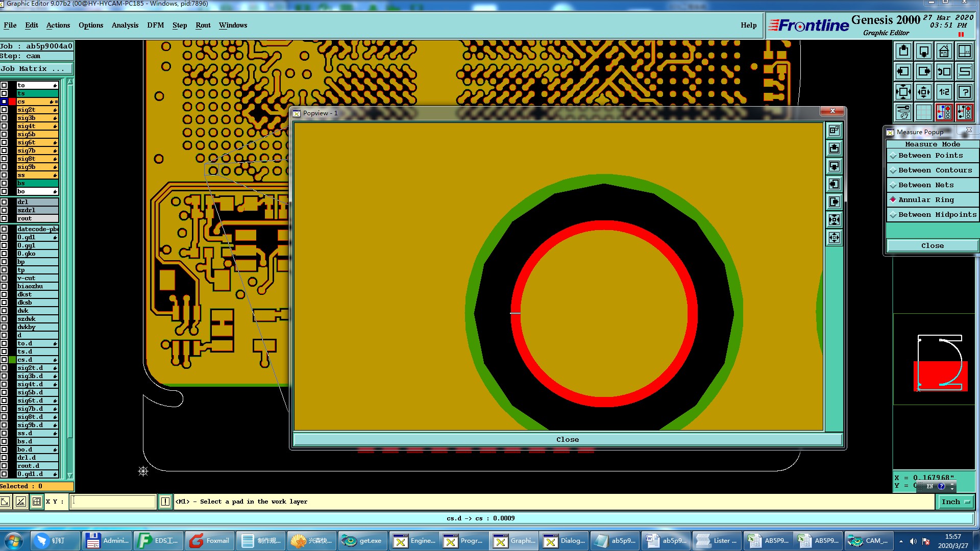
Task: Toggle display checkbox for layer drl
Action: 4,202
